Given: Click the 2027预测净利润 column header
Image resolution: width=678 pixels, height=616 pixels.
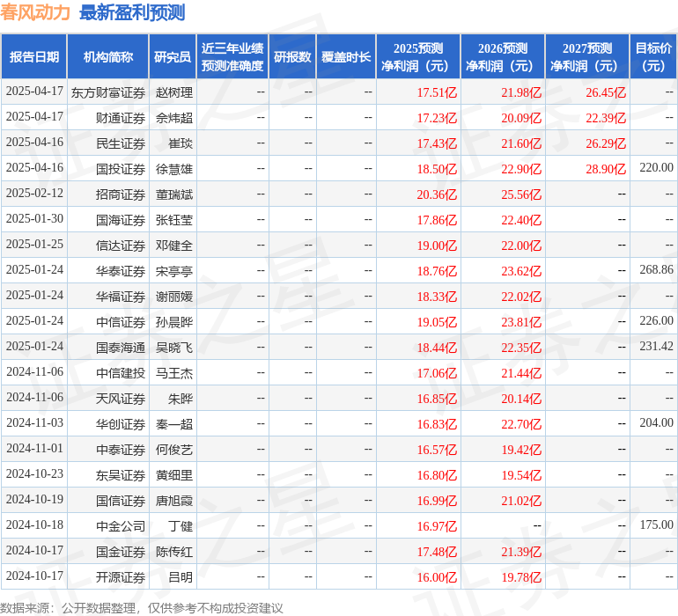Looking at the screenshot, I should pyautogui.click(x=587, y=57).
